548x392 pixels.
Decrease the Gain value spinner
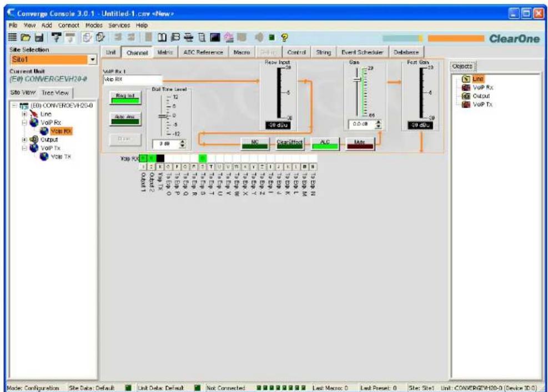pyautogui.click(x=378, y=126)
